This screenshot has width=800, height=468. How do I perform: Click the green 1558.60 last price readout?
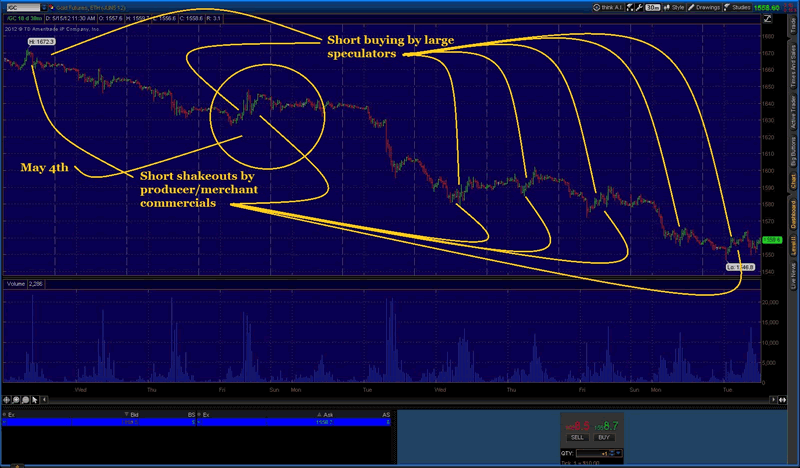[767, 8]
